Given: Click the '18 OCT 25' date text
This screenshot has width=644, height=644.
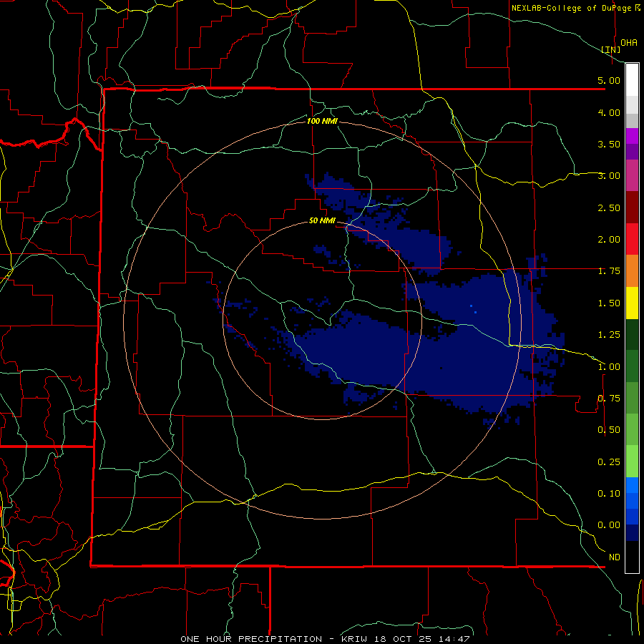Looking at the screenshot, I should click(403, 639).
